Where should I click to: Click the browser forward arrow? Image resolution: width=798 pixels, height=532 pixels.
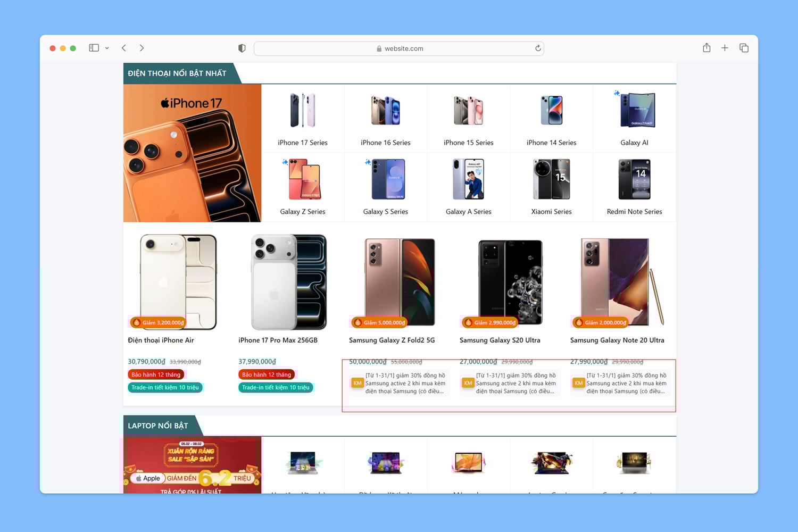pyautogui.click(x=142, y=48)
